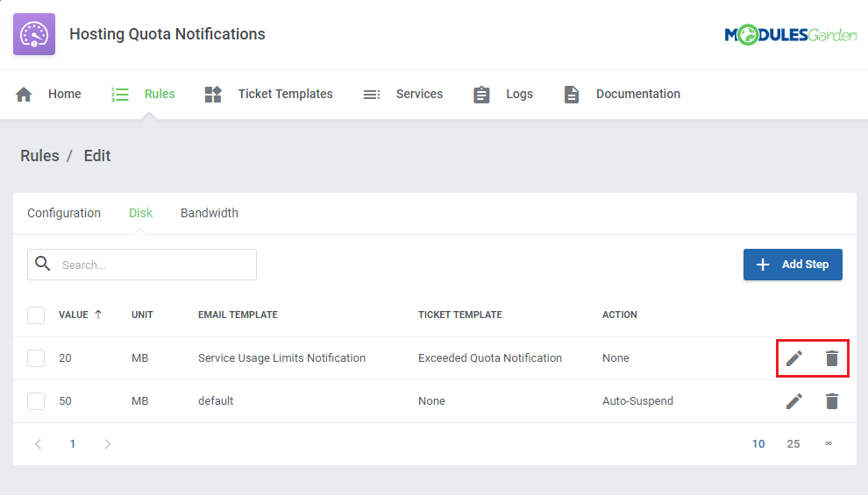Show 25 entries per page
This screenshot has width=868, height=495.
click(x=793, y=443)
